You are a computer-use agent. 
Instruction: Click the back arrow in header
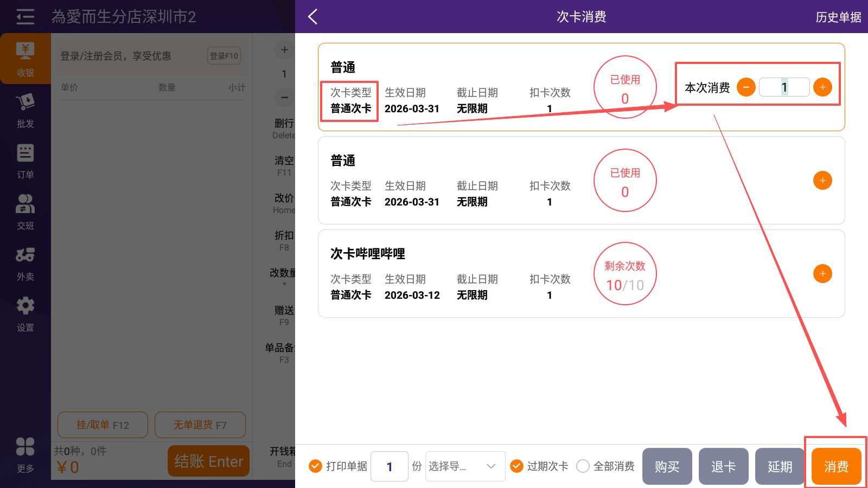click(313, 17)
